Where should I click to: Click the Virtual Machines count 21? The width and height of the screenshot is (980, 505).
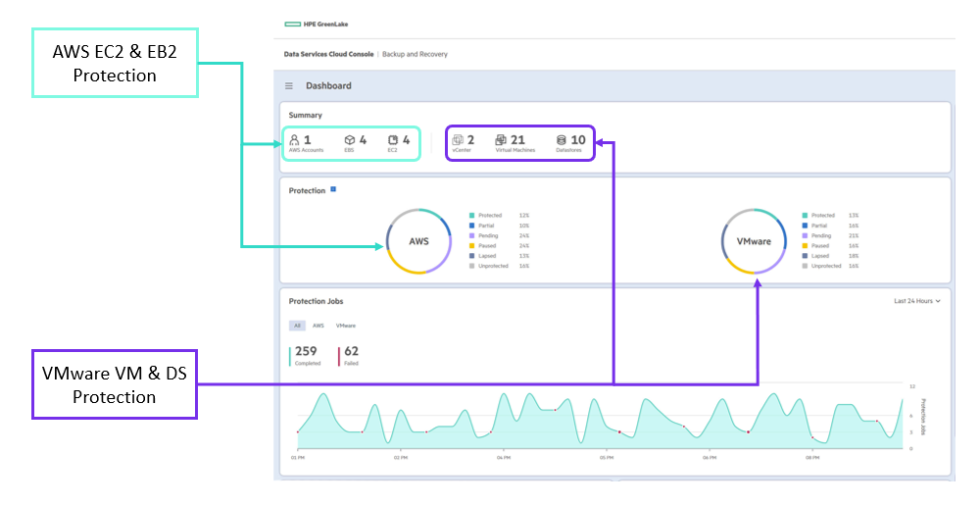pyautogui.click(x=518, y=140)
